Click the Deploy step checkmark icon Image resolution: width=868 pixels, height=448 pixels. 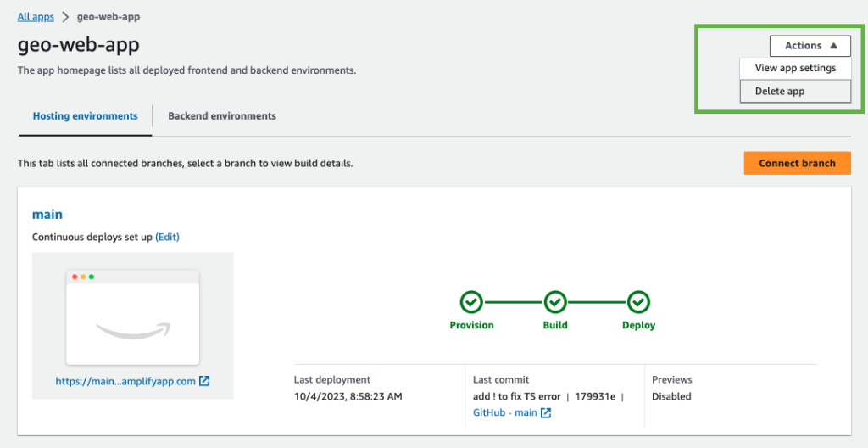638,303
